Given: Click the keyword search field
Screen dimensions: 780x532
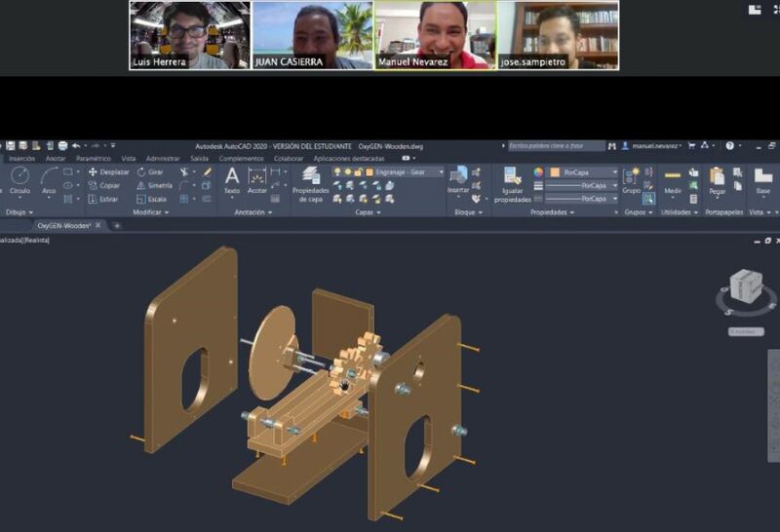Looking at the screenshot, I should [555, 146].
